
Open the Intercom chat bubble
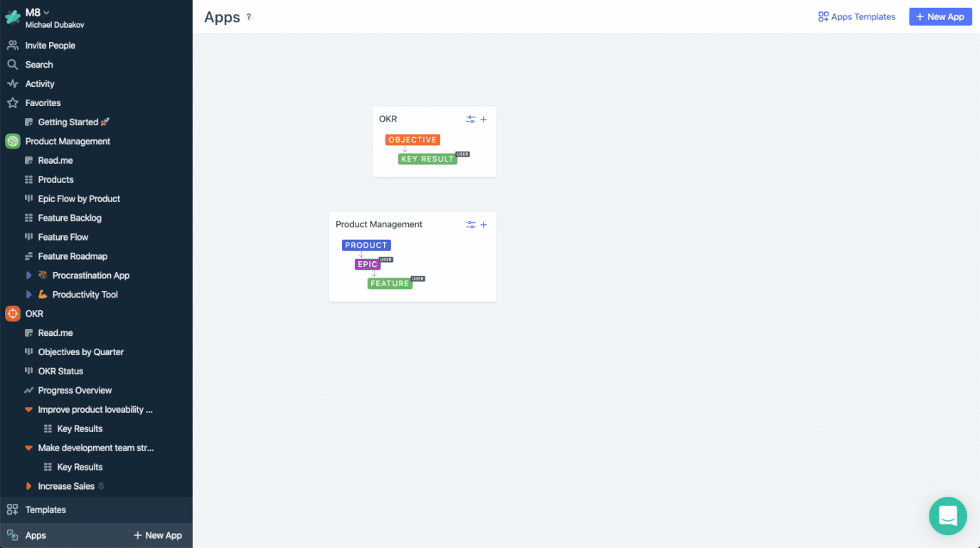tap(947, 515)
